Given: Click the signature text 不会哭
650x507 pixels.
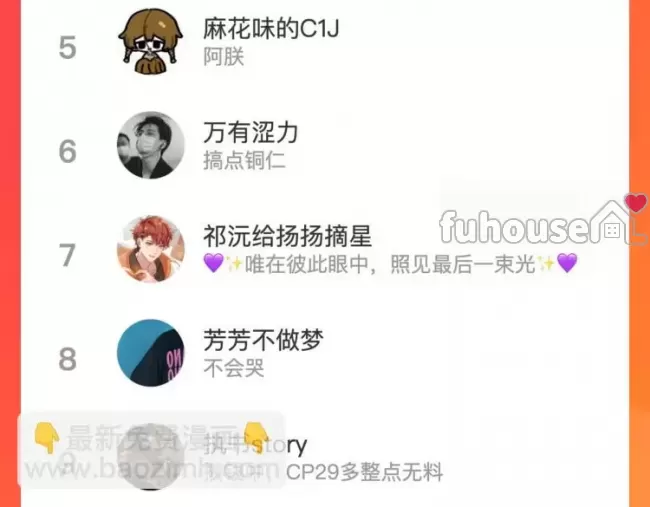Looking at the screenshot, I should click(234, 368).
